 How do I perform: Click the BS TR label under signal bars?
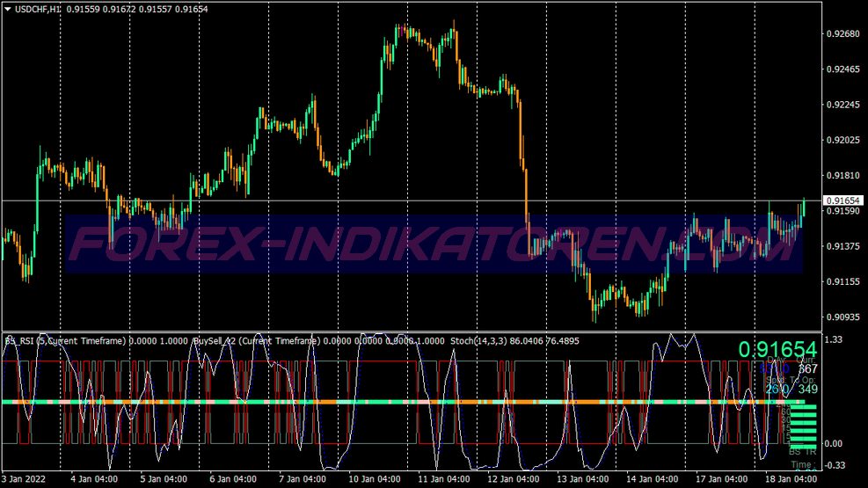[x=801, y=452]
